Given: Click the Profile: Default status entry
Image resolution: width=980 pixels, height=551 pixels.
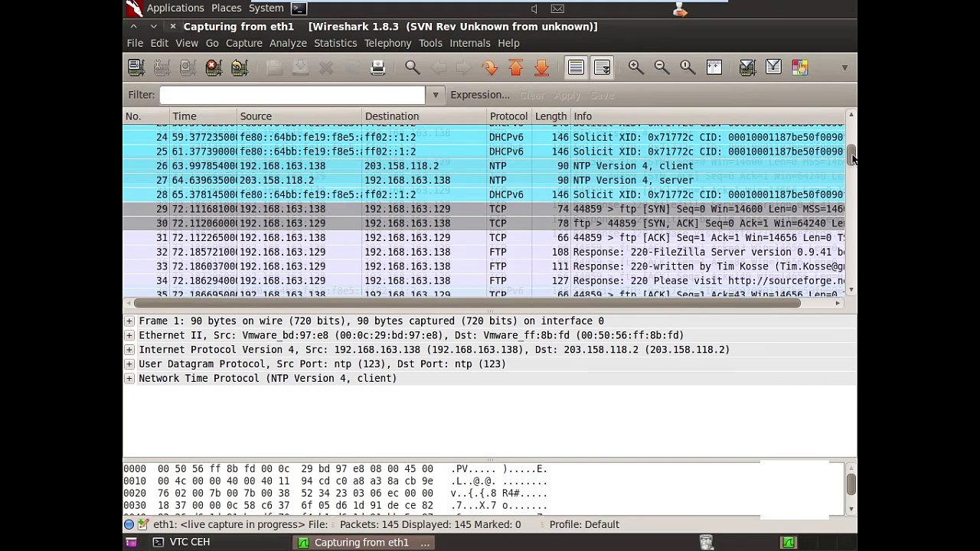Looking at the screenshot, I should tap(584, 524).
